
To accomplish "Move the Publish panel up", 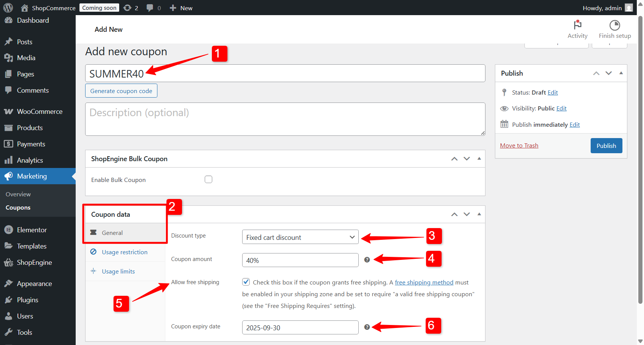I will pyautogui.click(x=596, y=73).
